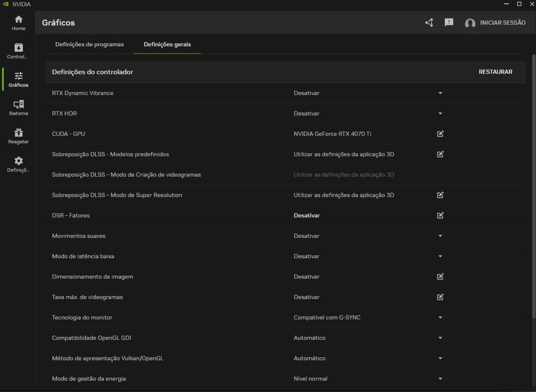Click the 'Definições do controlador' heading
The width and height of the screenshot is (536, 392).
(92, 72)
